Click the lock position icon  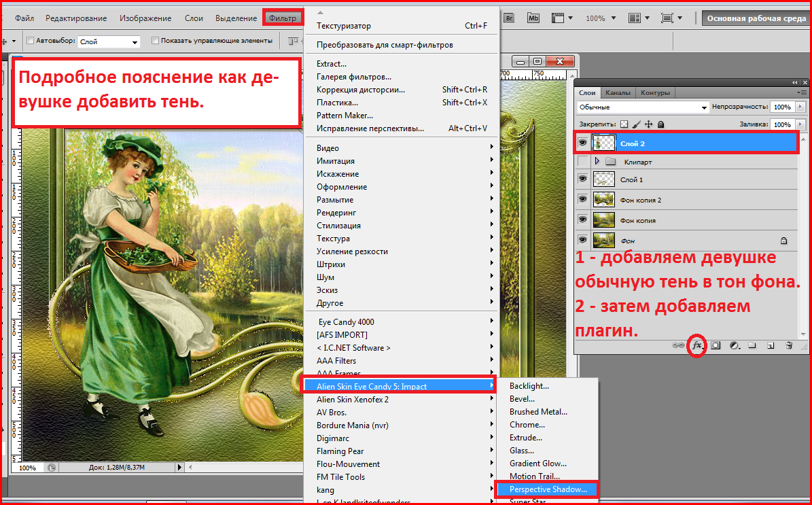648,124
